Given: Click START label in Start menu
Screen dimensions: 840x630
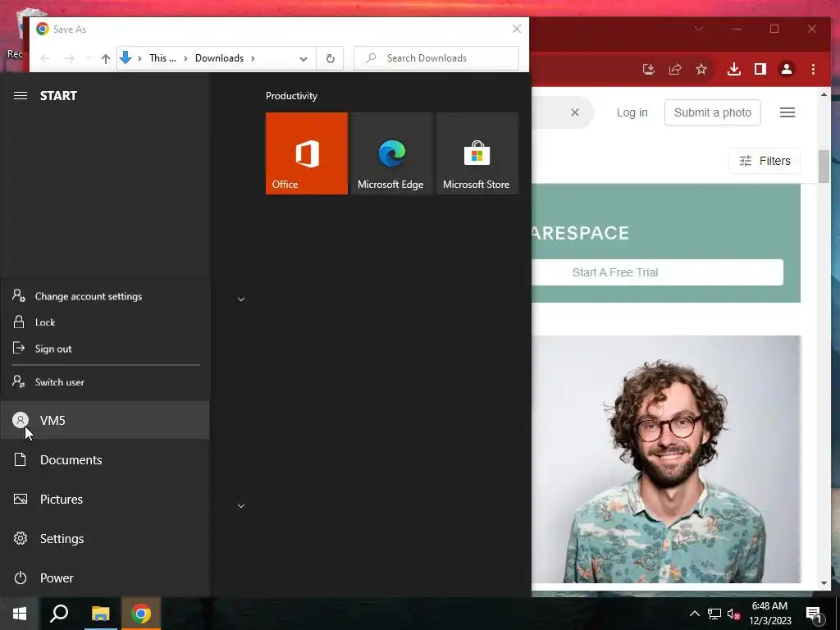Looking at the screenshot, I should coord(58,96).
